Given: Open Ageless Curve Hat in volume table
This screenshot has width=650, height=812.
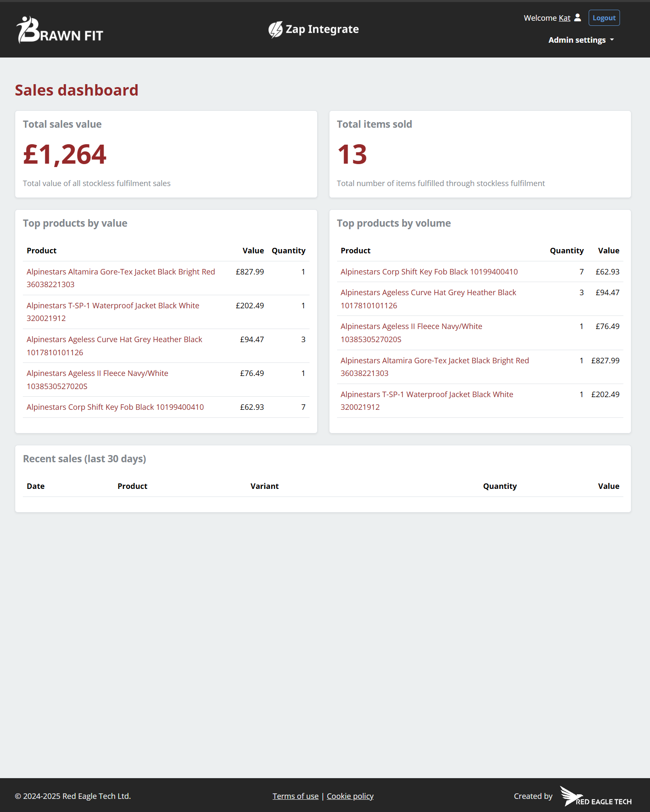Looking at the screenshot, I should pyautogui.click(x=428, y=293).
